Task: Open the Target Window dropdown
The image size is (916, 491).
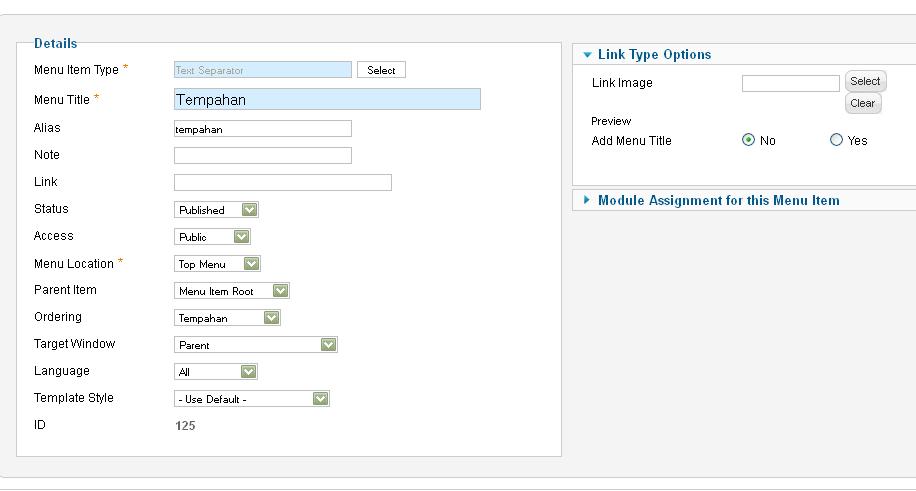Action: coord(256,345)
